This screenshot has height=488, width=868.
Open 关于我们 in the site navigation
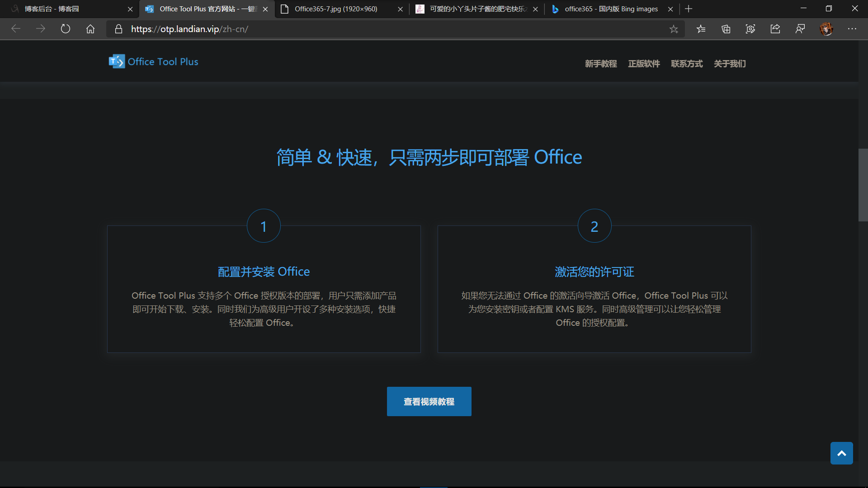click(x=730, y=64)
